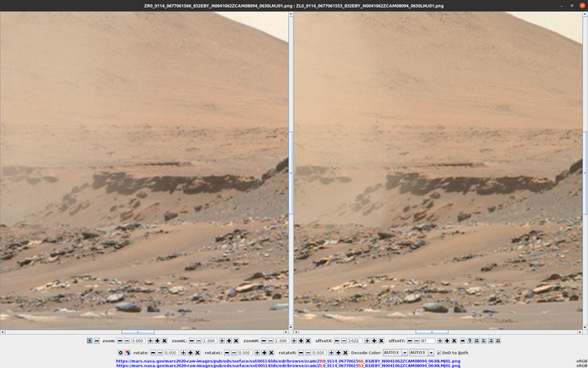Click the bold minus button for rotate

coord(153,353)
